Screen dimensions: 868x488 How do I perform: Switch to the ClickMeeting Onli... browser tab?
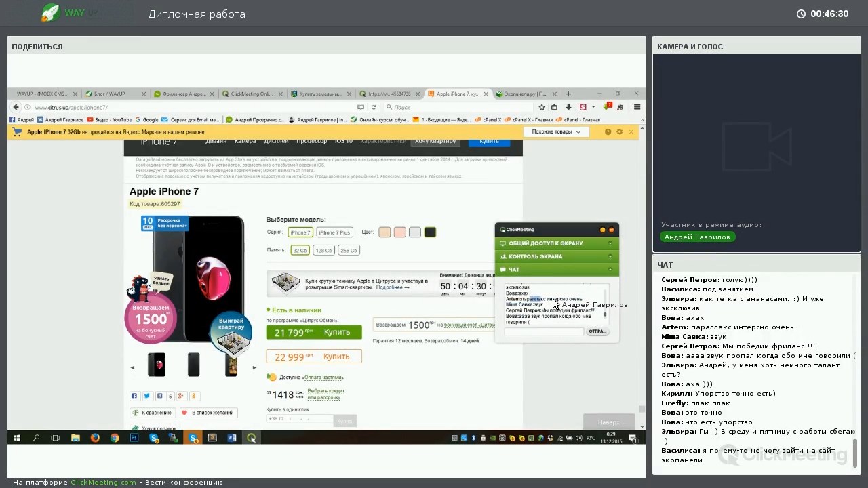point(250,94)
